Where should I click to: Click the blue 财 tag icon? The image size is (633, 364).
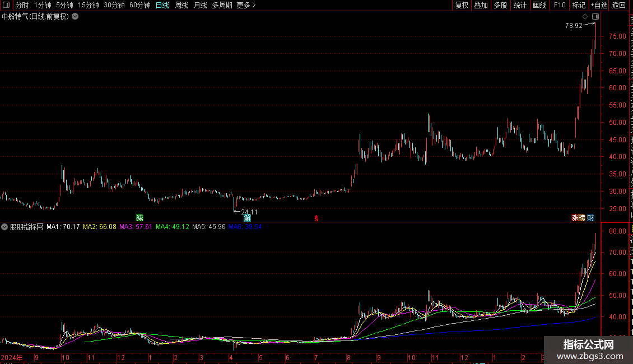(x=590, y=218)
